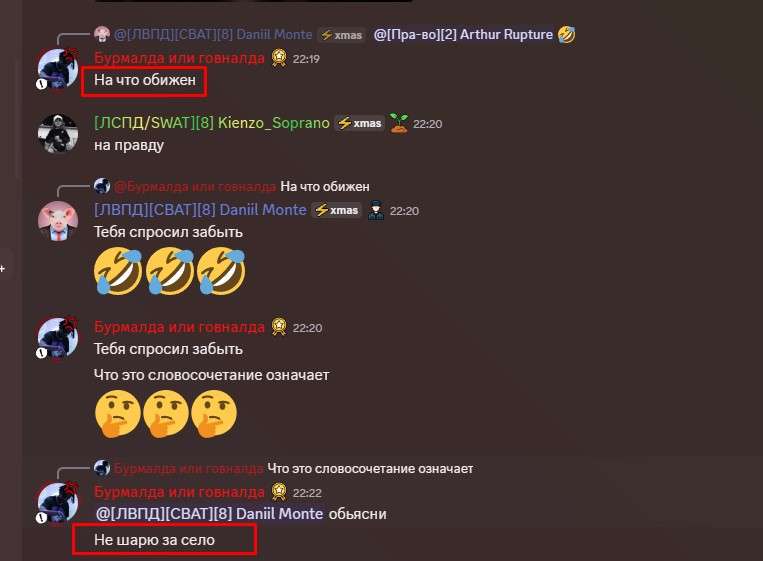Click the rolling laughing emoji after Arthur Rupture
The height and width of the screenshot is (561, 763).
[566, 35]
